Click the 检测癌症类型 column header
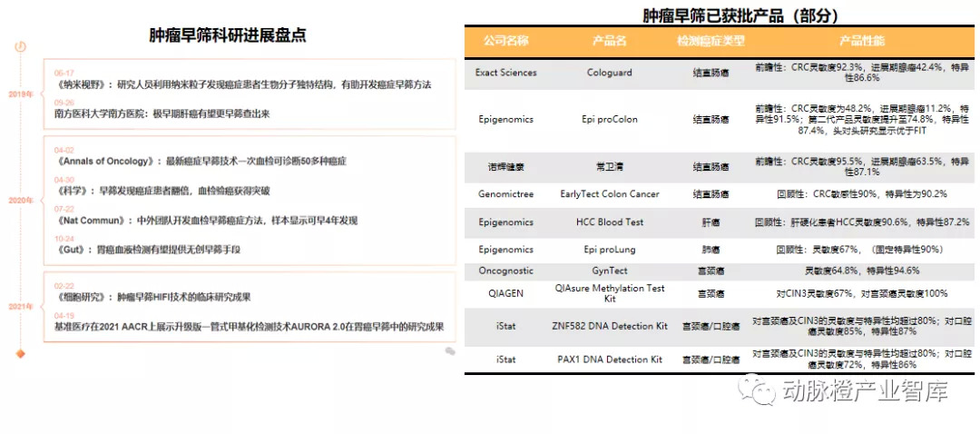The image size is (980, 434). click(x=710, y=41)
